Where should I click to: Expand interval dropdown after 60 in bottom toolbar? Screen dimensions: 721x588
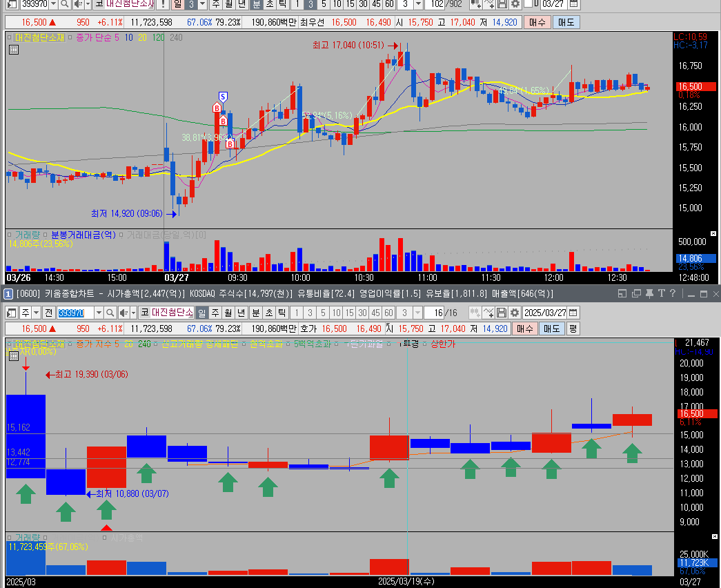pyautogui.click(x=417, y=313)
